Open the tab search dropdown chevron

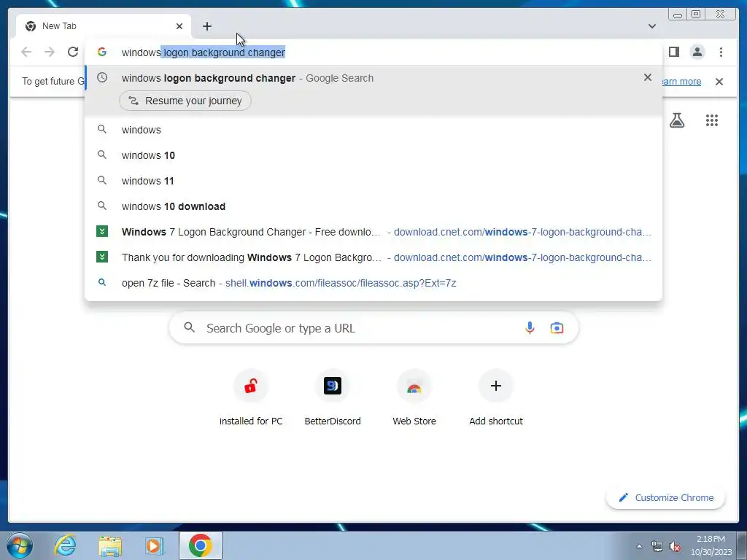(x=651, y=26)
